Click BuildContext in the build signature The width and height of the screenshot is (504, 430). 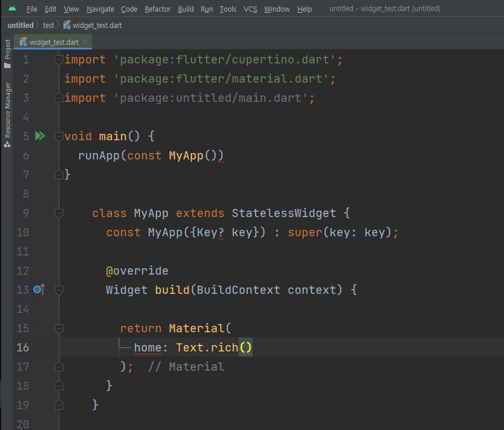[x=238, y=290]
